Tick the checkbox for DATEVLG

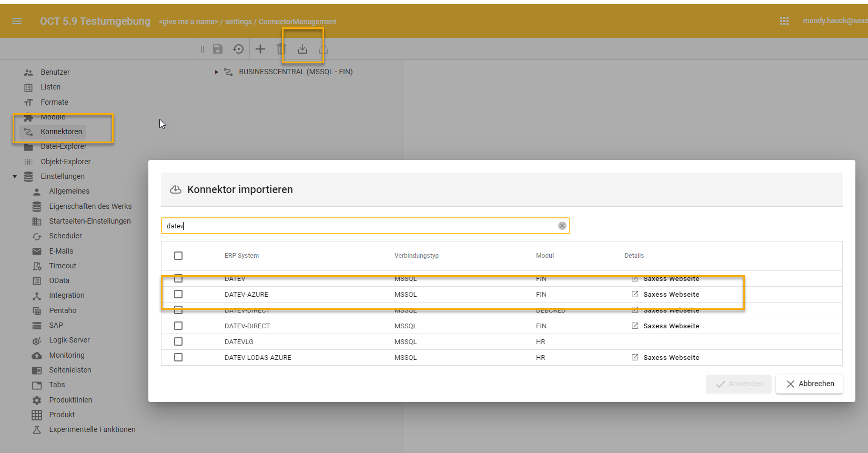(x=178, y=341)
